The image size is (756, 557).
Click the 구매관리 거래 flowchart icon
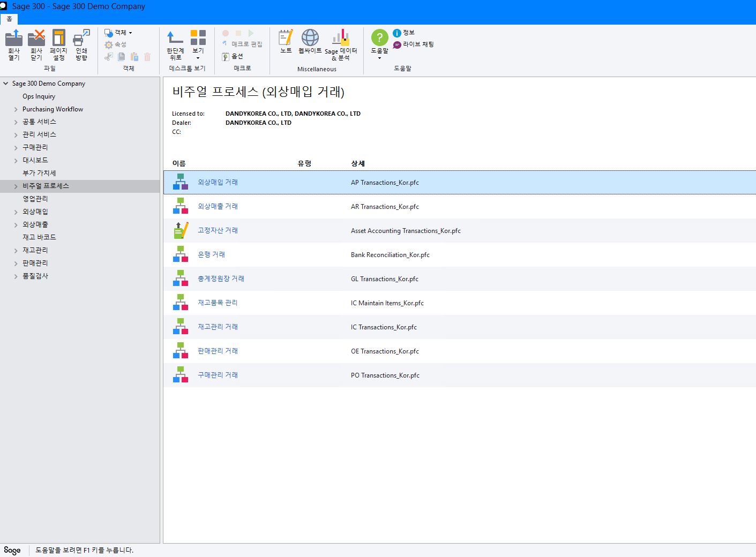tap(181, 375)
